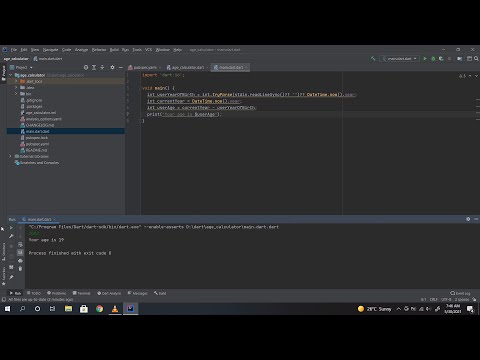This screenshot has height=360, width=480.
Task: Open the File menu
Action: (14, 50)
